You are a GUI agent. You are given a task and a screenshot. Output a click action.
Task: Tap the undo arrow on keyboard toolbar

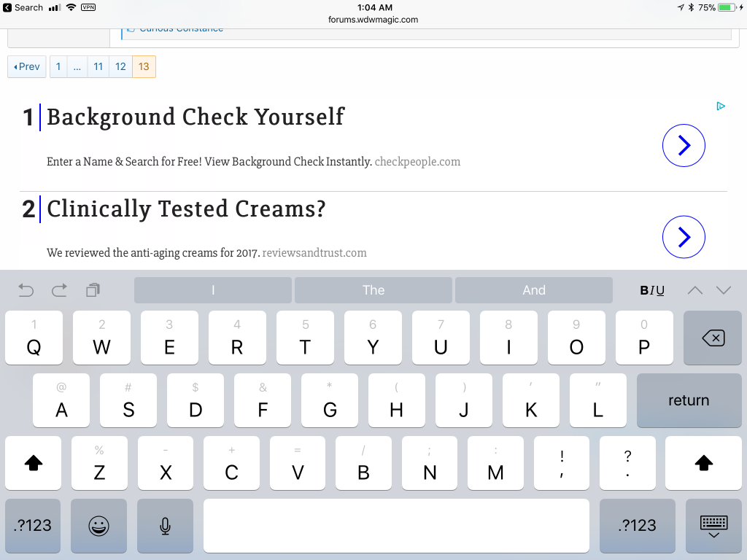(x=26, y=290)
